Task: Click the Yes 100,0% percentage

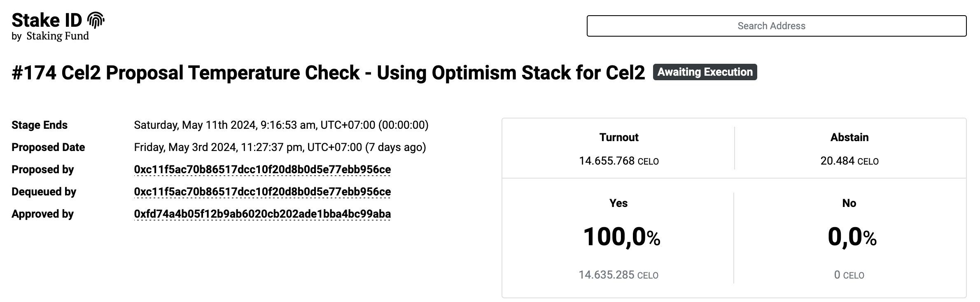Action: click(x=622, y=237)
